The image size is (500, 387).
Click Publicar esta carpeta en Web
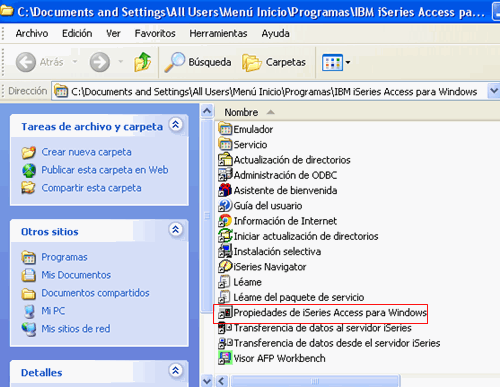(105, 170)
